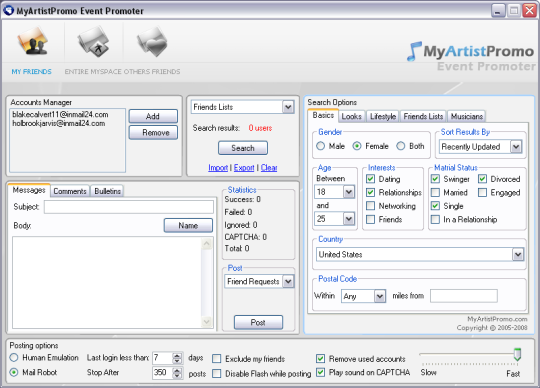Decrease the Last login days stepper

pos(177,361)
